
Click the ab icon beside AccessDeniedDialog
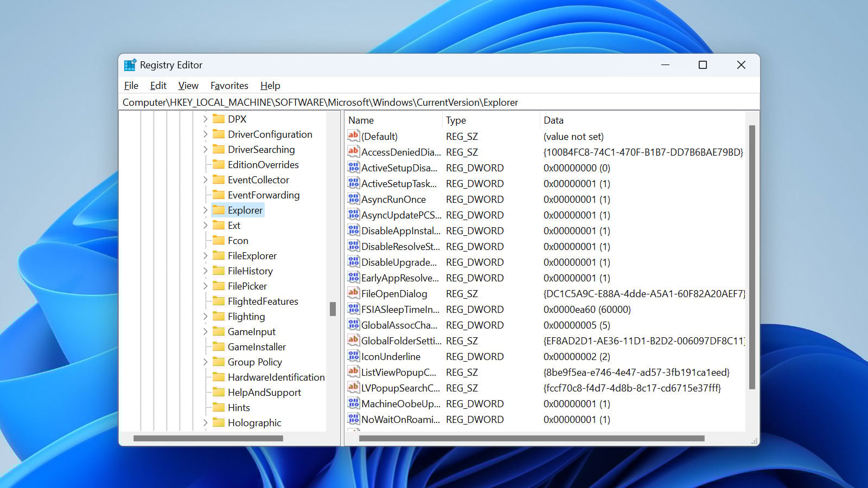tap(353, 152)
